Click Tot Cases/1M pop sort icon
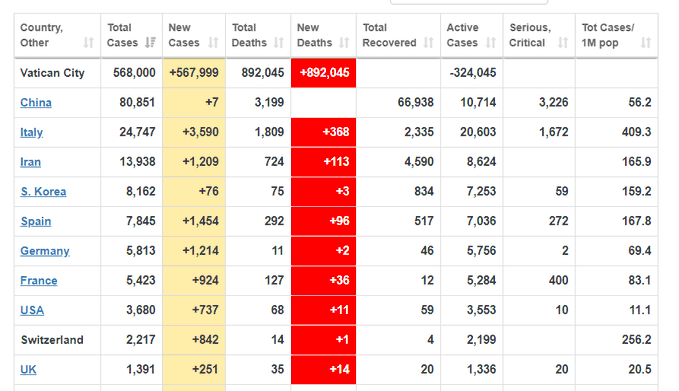The image size is (679, 391). pyautogui.click(x=646, y=42)
